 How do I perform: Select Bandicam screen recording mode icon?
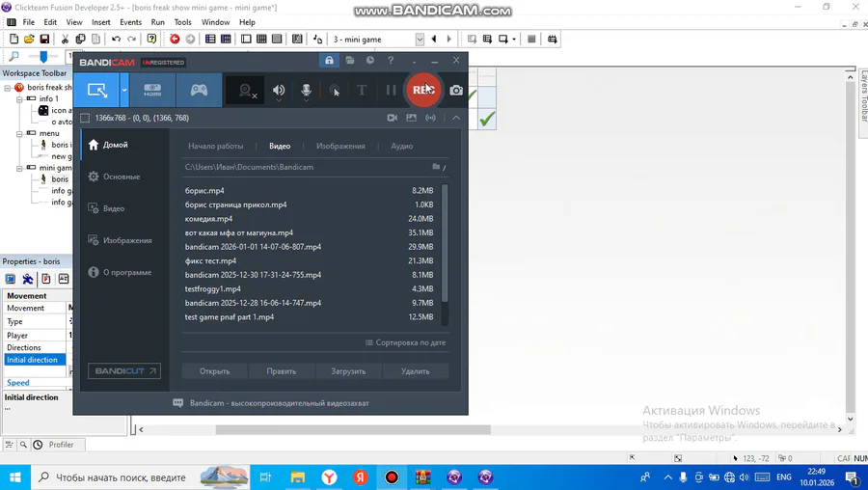tap(97, 91)
